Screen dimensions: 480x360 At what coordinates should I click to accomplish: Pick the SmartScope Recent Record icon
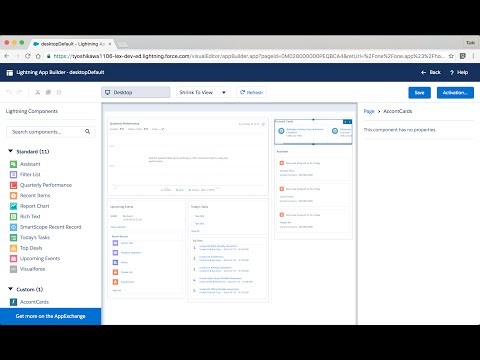tap(13, 227)
